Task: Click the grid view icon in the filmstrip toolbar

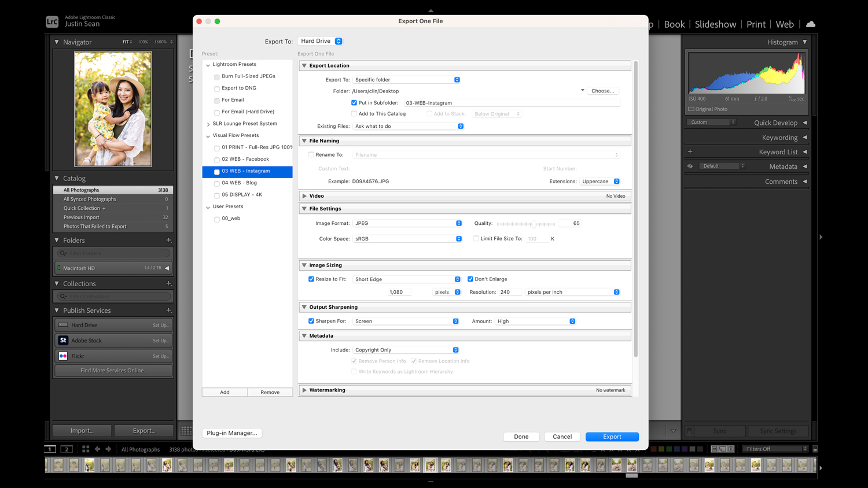Action: (x=85, y=449)
